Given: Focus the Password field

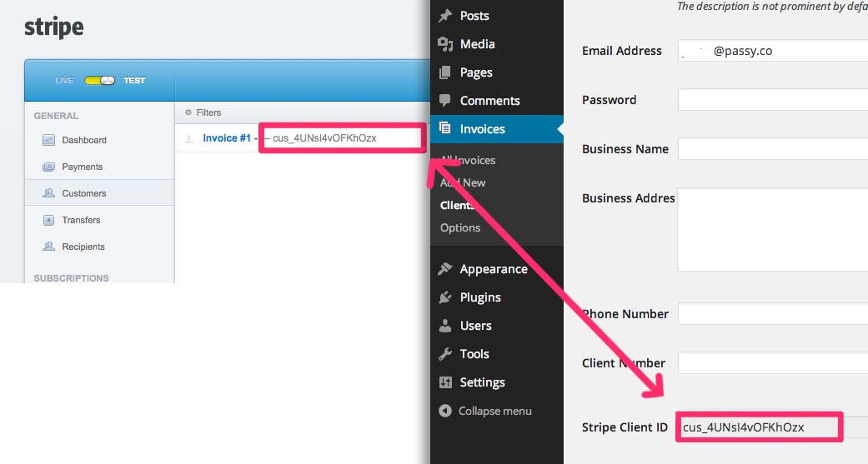Looking at the screenshot, I should pyautogui.click(x=773, y=100).
